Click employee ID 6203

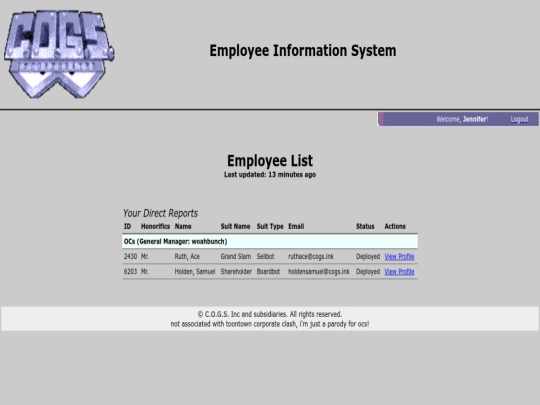point(130,272)
